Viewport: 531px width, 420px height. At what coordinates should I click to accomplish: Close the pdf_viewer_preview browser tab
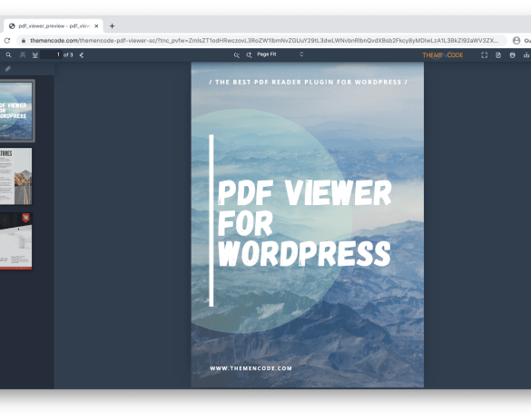coord(96,25)
